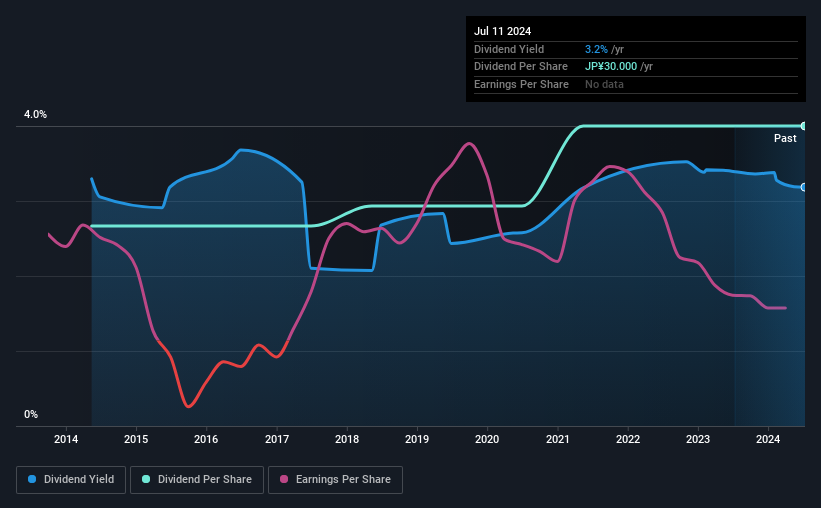Click the 2021 x-axis label
This screenshot has height=508, width=821.
(558, 439)
